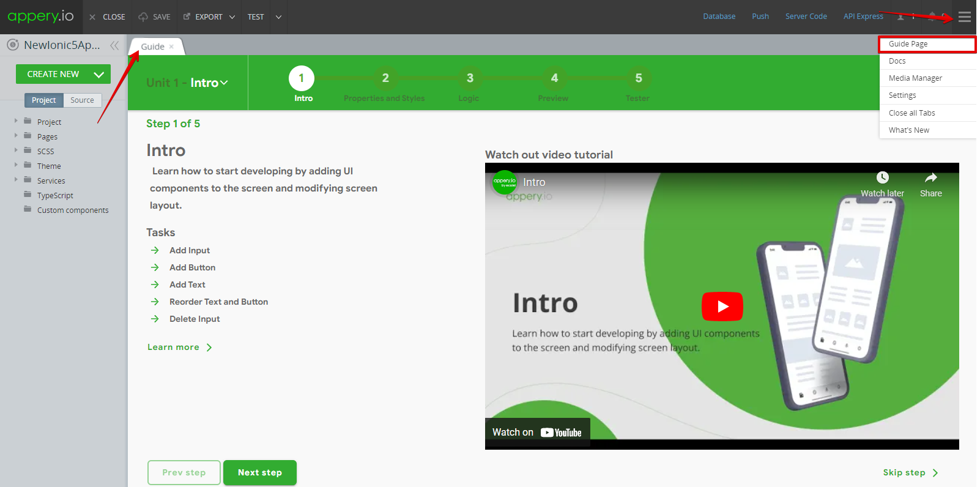Click the Watch later clock icon

click(882, 177)
